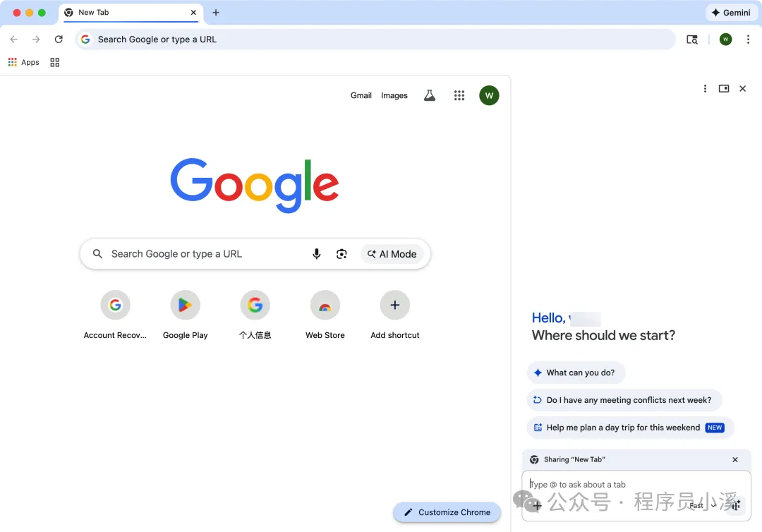This screenshot has width=762, height=532.
Task: Open Google account avatar on the page
Action: tap(489, 96)
